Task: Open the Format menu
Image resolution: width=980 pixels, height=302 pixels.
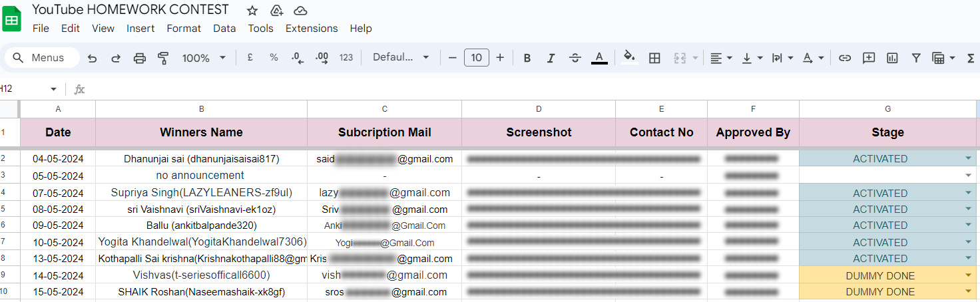Action: pos(184,29)
